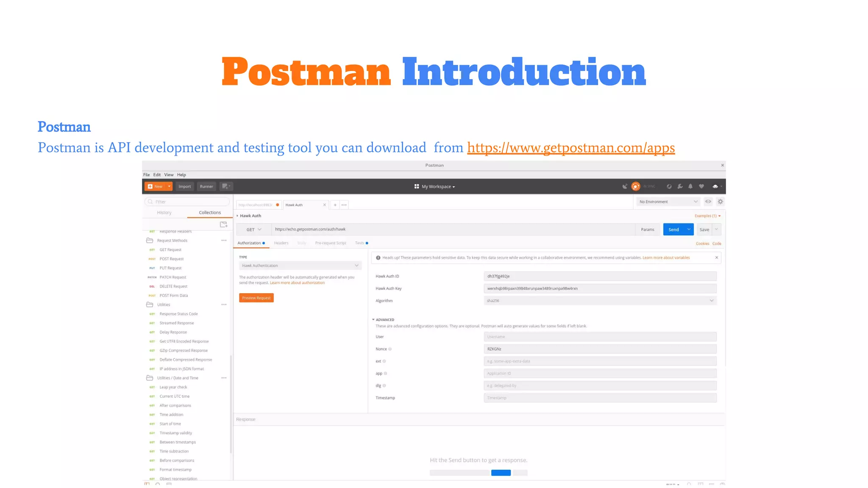Open the My Workspace switcher
The height and width of the screenshot is (488, 868).
coord(434,186)
